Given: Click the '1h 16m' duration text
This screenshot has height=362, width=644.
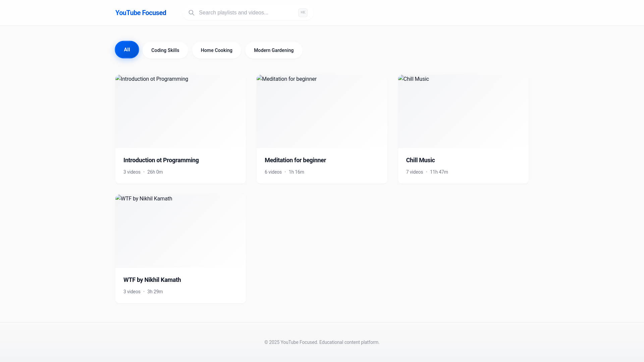Looking at the screenshot, I should click(x=296, y=172).
